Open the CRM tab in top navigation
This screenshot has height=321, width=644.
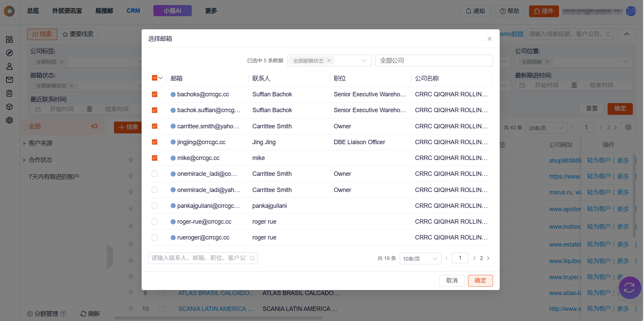click(133, 11)
